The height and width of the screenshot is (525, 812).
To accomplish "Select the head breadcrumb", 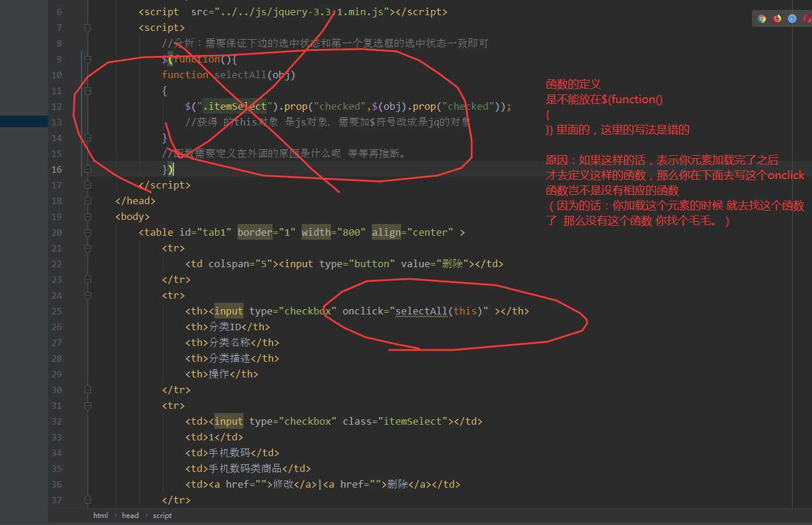I will coord(130,516).
